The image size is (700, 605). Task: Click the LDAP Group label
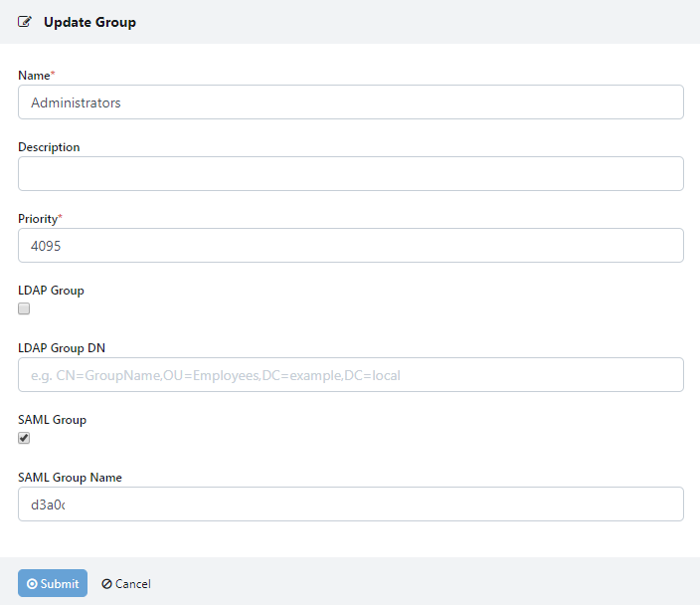(x=51, y=291)
